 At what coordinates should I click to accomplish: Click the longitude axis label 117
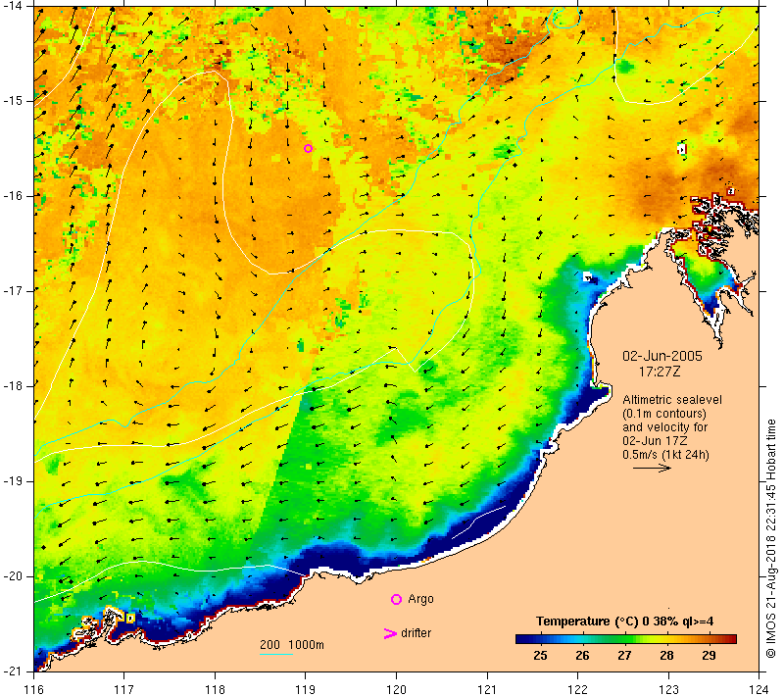(x=124, y=689)
